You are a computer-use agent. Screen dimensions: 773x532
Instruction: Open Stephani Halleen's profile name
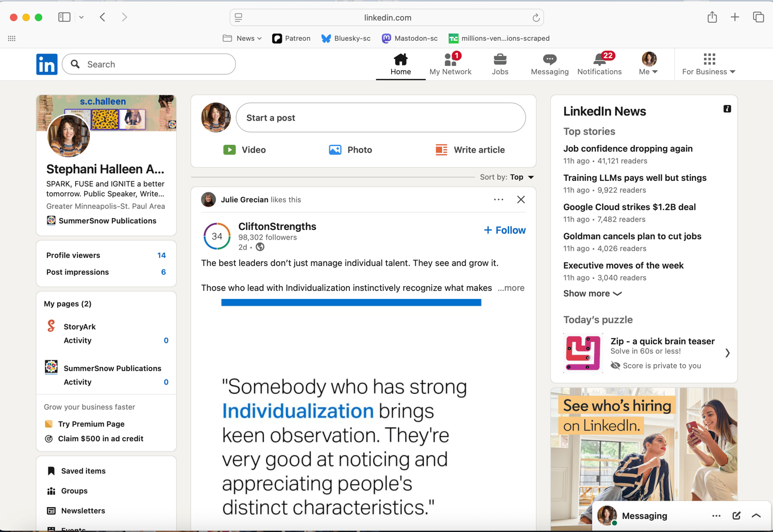click(x=106, y=169)
